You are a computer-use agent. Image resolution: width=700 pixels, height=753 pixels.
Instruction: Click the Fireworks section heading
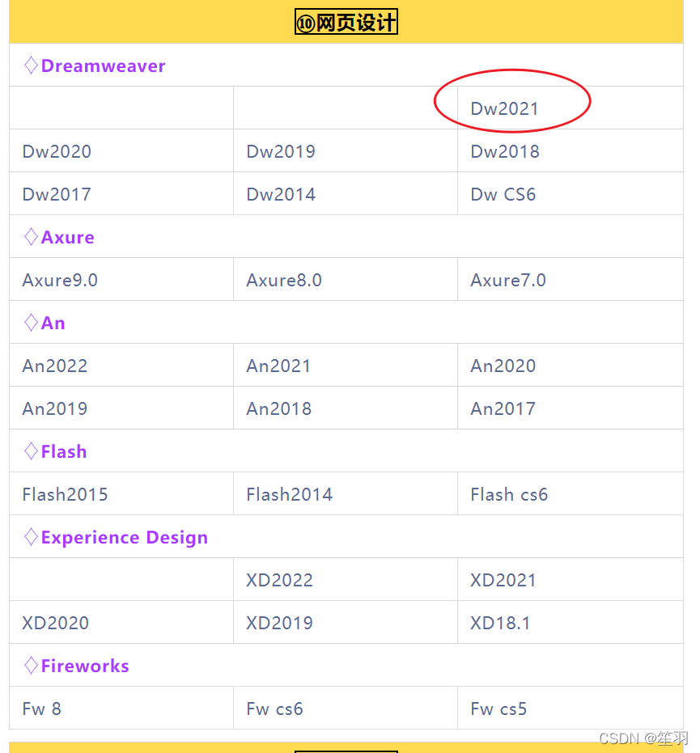(x=76, y=666)
